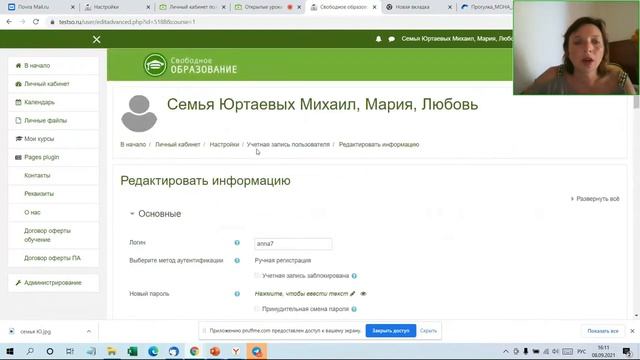Open Excel from the taskbar
Screen dimensions: 640x360
[132, 351]
